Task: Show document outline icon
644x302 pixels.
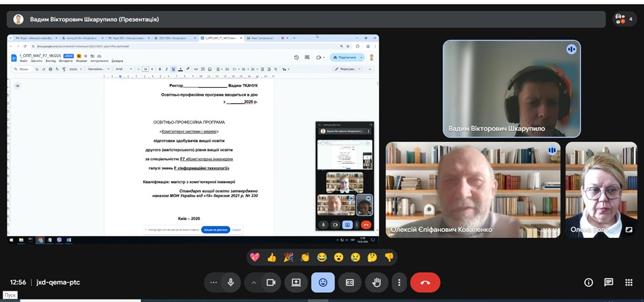Action: pos(18,86)
